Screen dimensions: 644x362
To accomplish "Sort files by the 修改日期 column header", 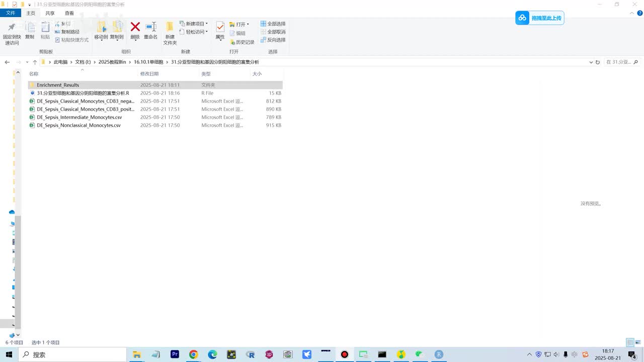I will (169, 74).
